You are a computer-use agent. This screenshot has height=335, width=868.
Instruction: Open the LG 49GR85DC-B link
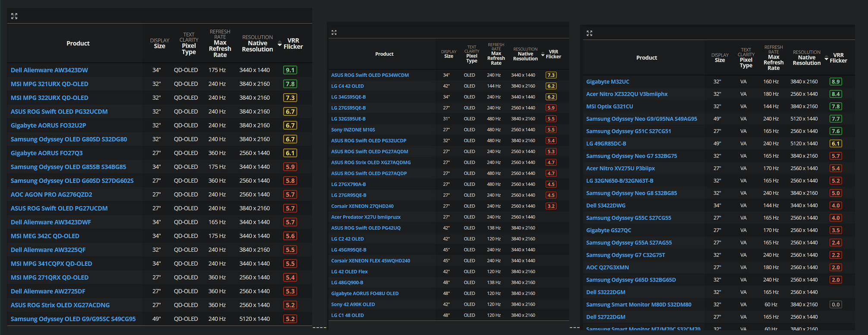[606, 143]
